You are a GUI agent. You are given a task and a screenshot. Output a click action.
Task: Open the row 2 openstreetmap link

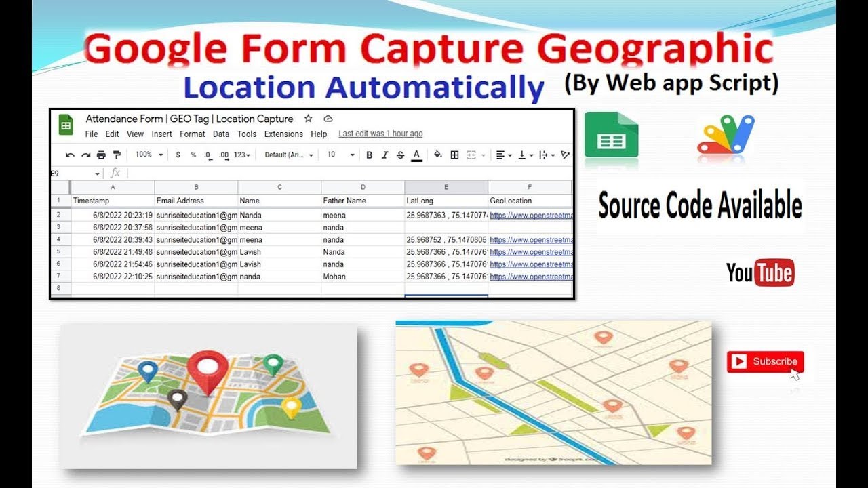(x=531, y=216)
